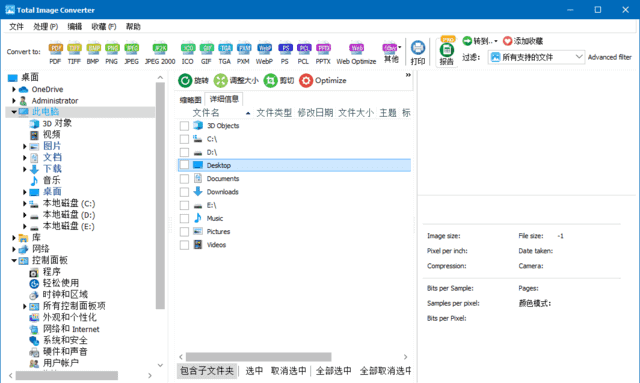Select the PS conversion icon

(285, 53)
